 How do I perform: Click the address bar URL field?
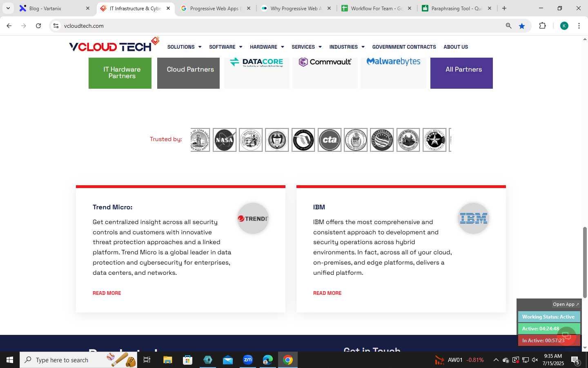click(x=282, y=26)
